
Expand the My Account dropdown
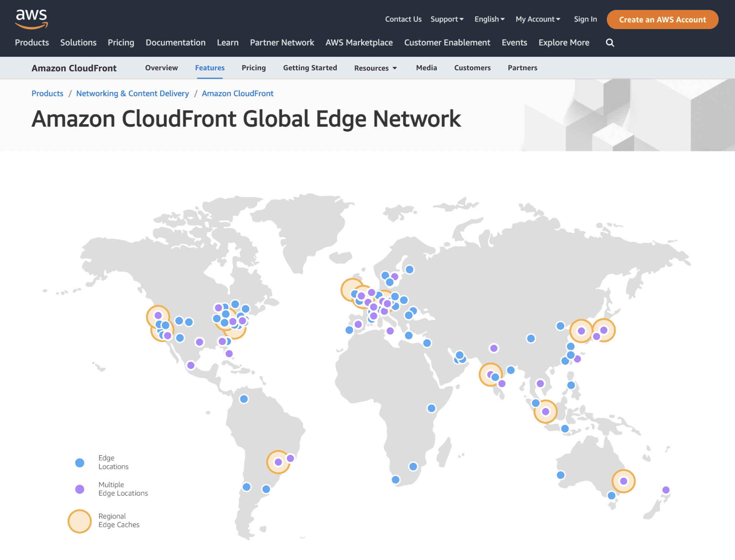click(x=538, y=19)
